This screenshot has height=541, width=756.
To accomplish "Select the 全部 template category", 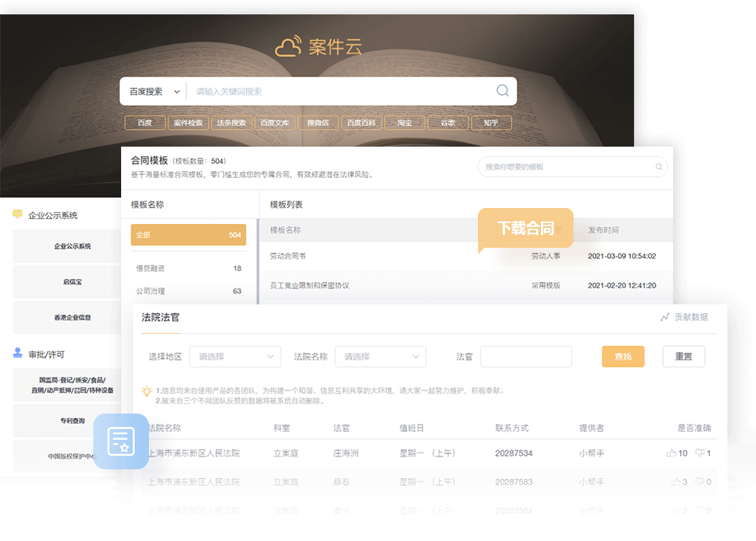I will point(188,235).
